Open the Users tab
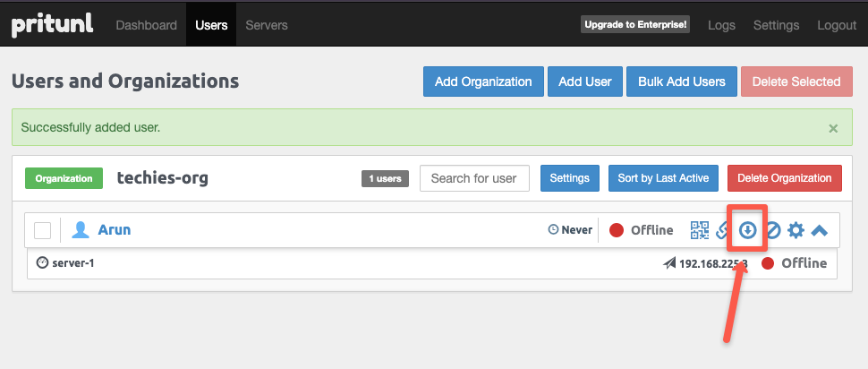 (211, 25)
